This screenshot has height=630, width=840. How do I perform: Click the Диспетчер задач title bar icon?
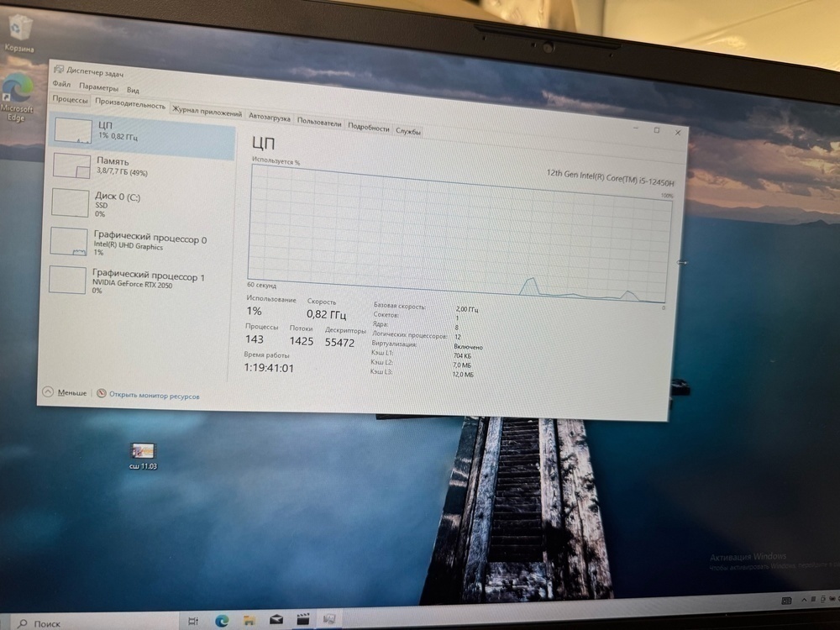click(59, 69)
